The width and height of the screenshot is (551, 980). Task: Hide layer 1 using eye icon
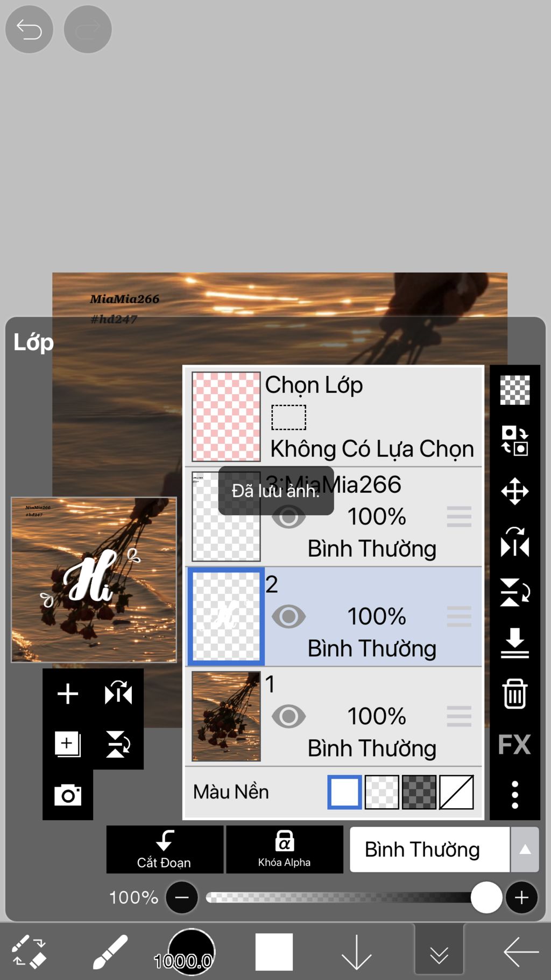[288, 717]
